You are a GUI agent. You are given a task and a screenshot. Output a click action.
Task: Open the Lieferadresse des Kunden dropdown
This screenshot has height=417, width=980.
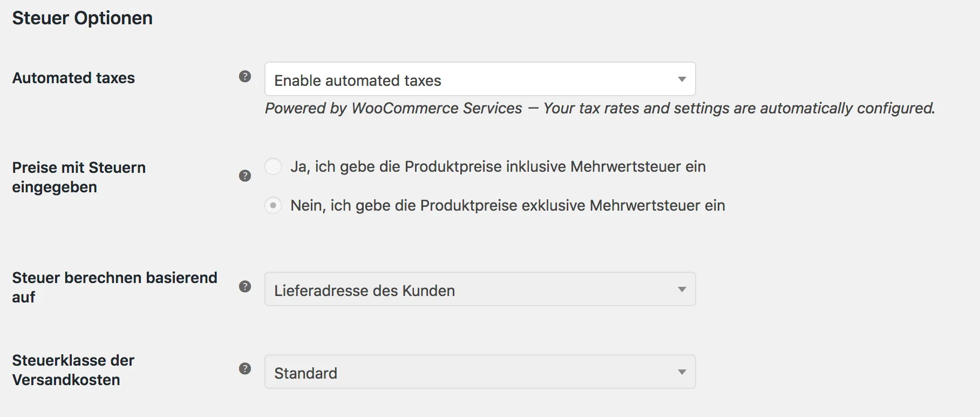(x=480, y=289)
